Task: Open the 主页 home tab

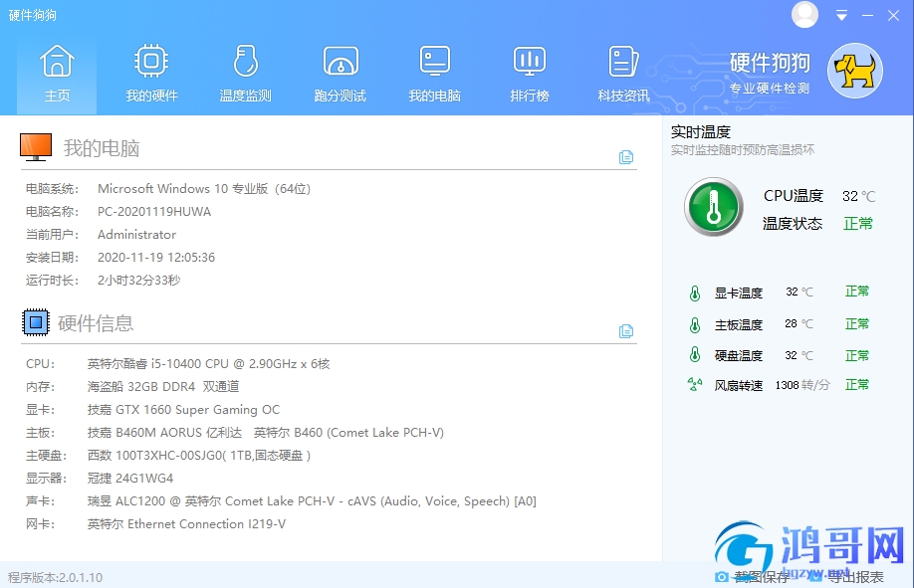Action: (57, 74)
